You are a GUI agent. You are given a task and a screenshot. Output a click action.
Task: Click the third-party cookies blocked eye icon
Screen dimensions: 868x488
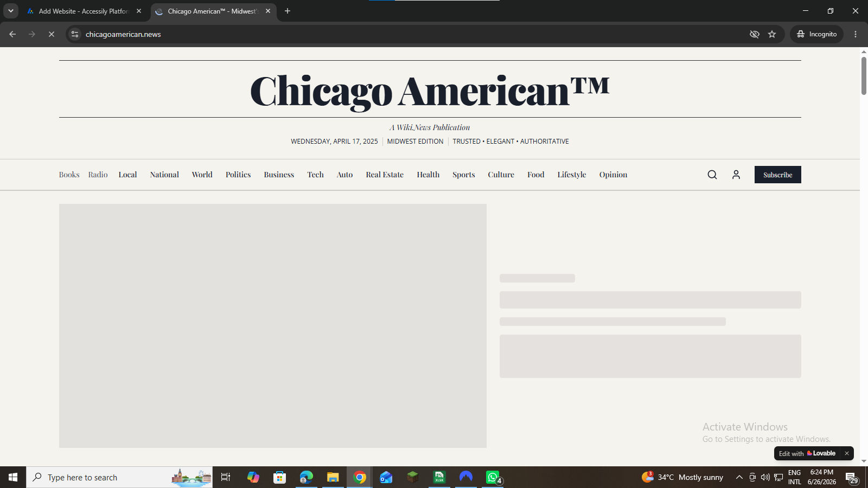[755, 34]
